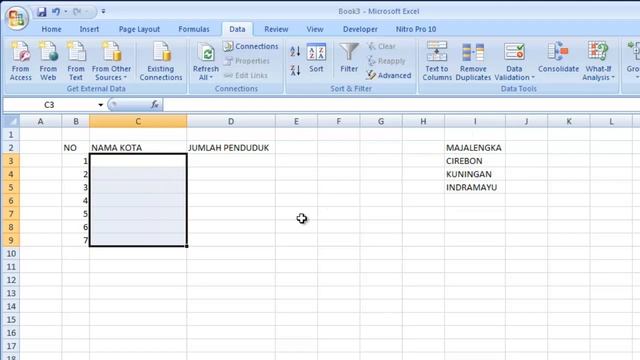The width and height of the screenshot is (640, 360).
Task: Open the Customize Quick Access Toolbar dropdown
Action: (103, 11)
